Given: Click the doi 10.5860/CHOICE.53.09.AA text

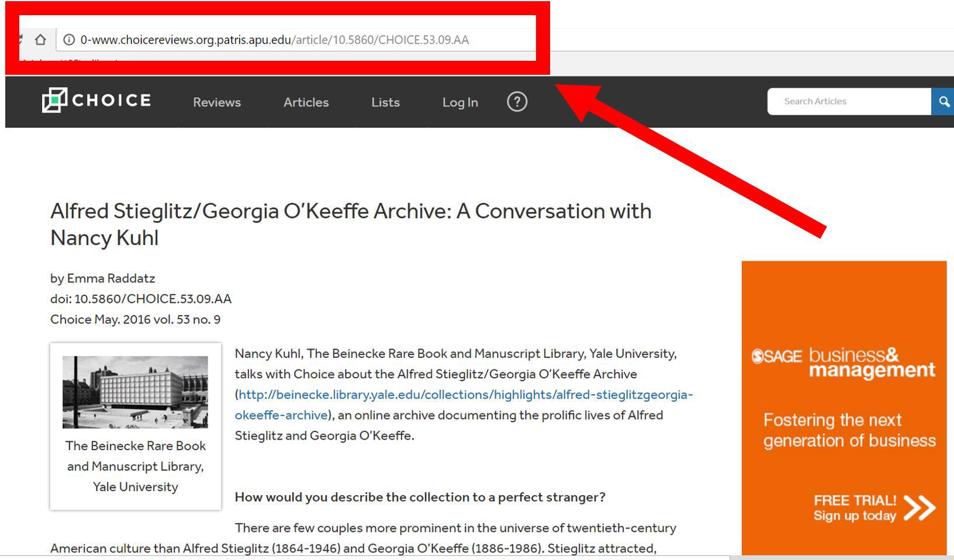Looking at the screenshot, I should point(141,299).
